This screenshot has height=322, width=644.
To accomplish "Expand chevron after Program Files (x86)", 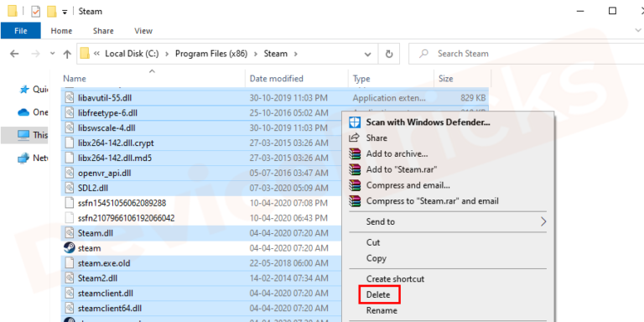I will 256,54.
